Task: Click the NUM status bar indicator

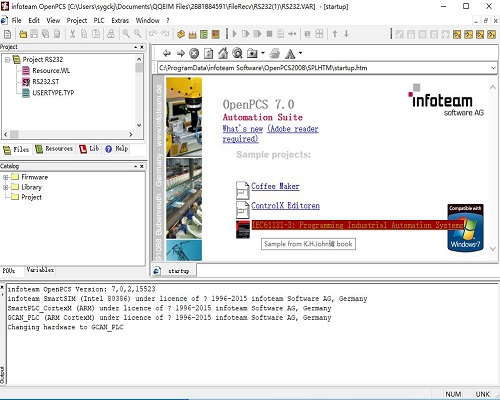Action: tap(453, 394)
